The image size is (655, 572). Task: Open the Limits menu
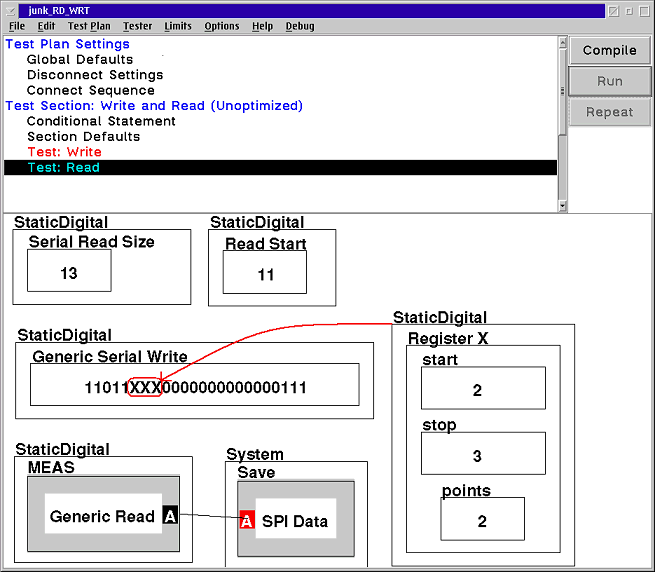[178, 26]
